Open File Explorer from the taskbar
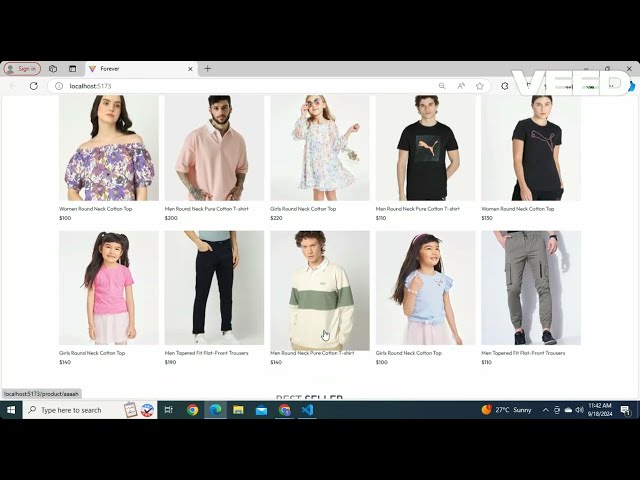 tap(238, 410)
